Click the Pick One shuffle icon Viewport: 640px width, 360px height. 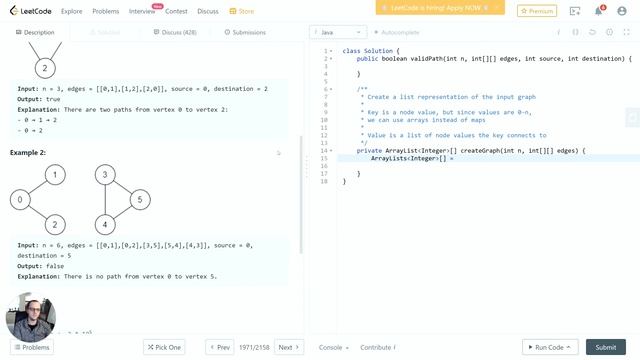pyautogui.click(x=151, y=347)
